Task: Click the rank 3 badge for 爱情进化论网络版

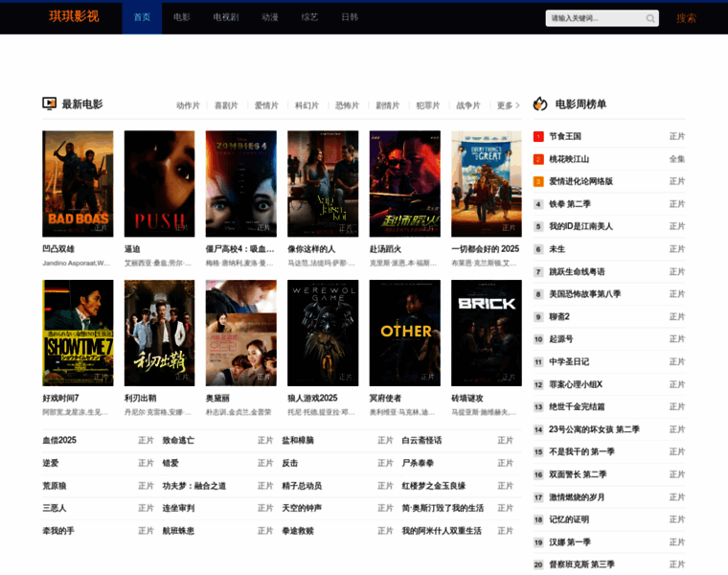Action: coord(538,181)
